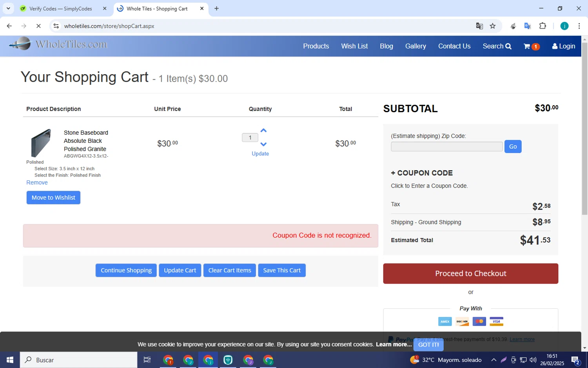Click the Visa card icon
Viewport: 588px width, 368px height.
[496, 322]
